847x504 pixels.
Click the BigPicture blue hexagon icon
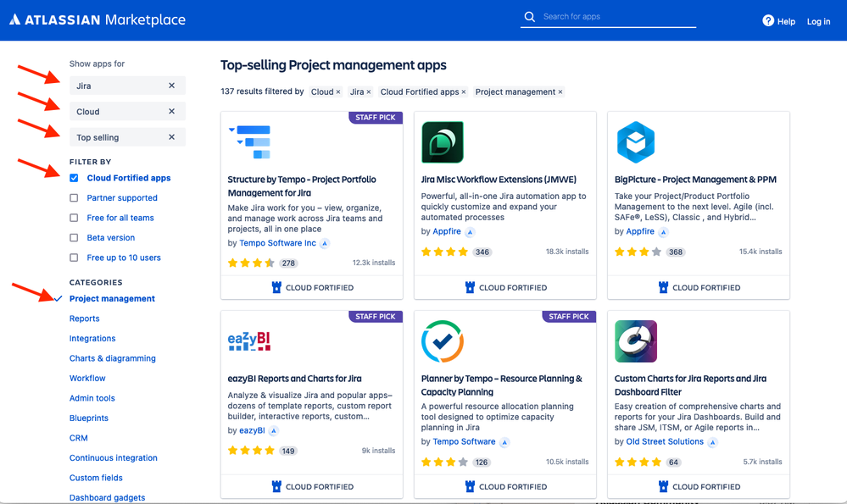pyautogui.click(x=636, y=142)
